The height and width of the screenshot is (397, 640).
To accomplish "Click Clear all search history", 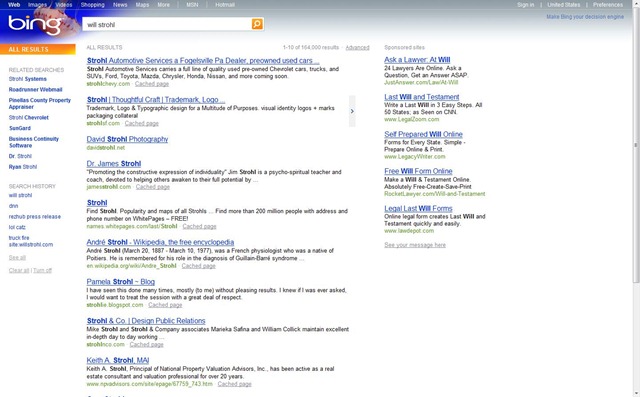I will 19,271.
